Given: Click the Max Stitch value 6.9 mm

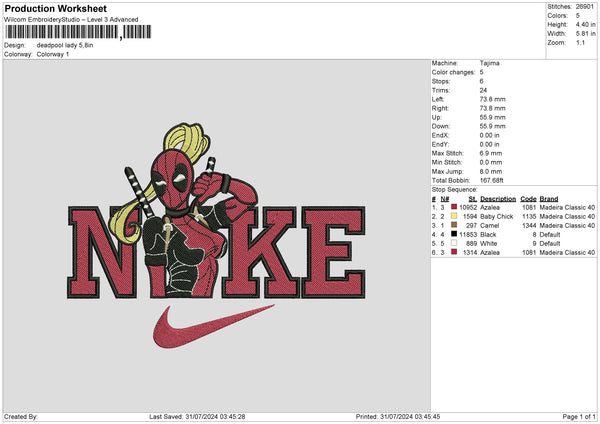Looking at the screenshot, I should (x=491, y=153).
